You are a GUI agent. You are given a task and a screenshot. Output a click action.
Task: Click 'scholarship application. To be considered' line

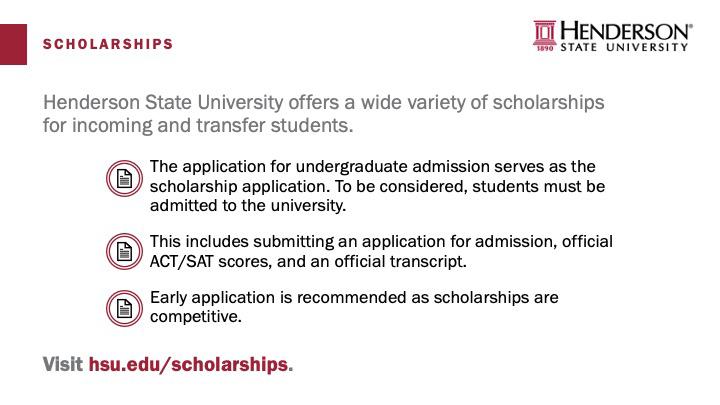tap(377, 186)
